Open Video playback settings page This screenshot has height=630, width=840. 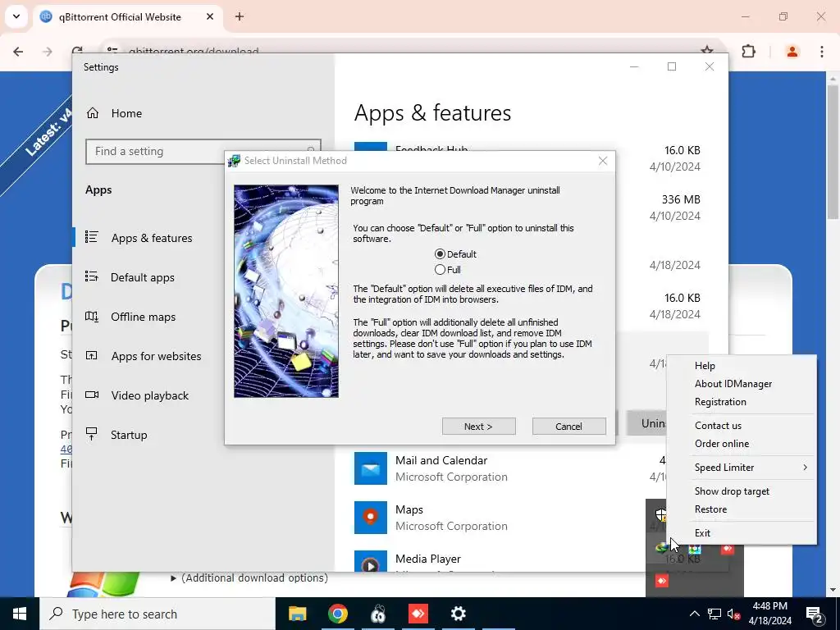pyautogui.click(x=150, y=395)
